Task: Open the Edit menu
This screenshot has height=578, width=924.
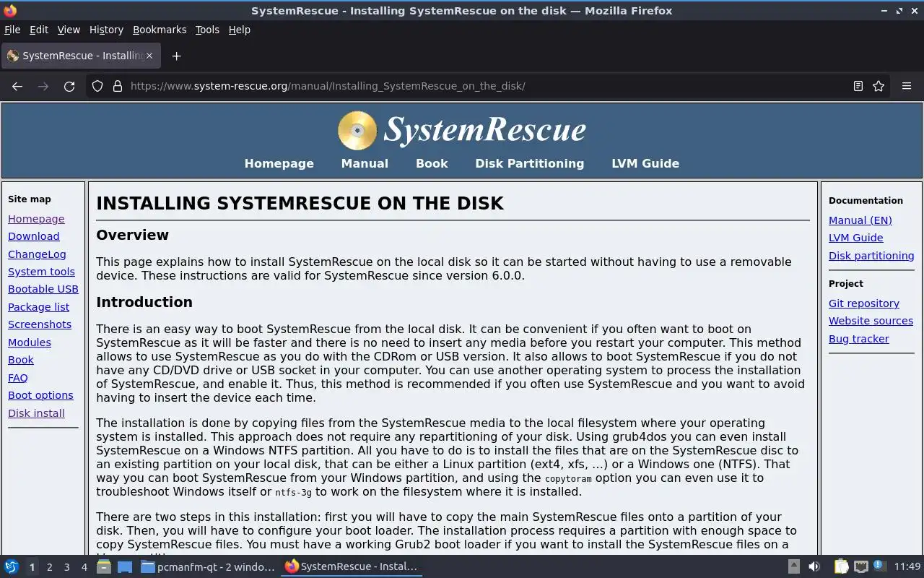Action: coord(39,30)
